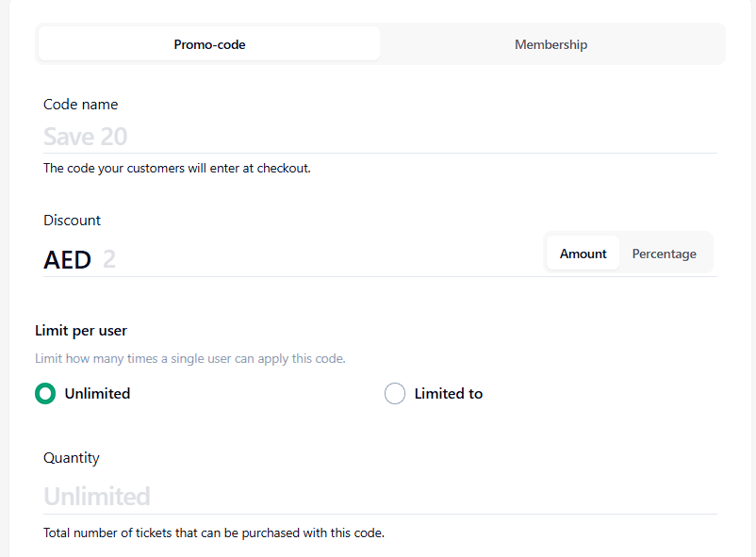Select the green Unlimited radio button circle
756x557 pixels.
tap(45, 394)
